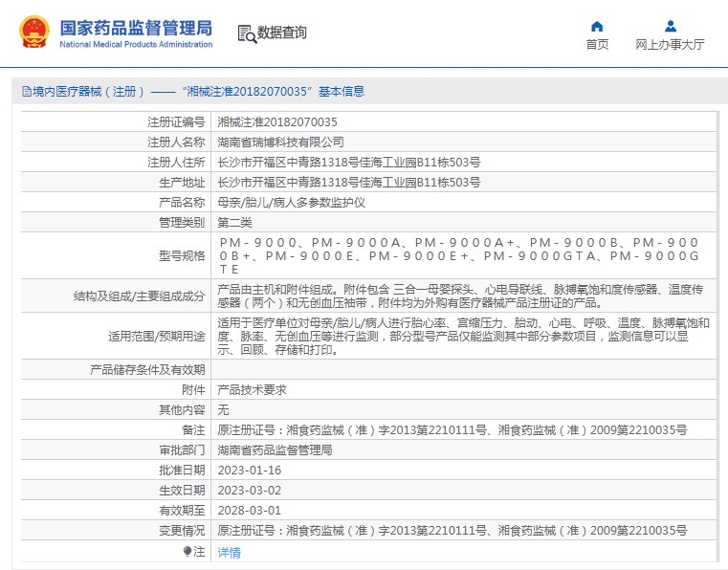Image resolution: width=728 pixels, height=570 pixels.
Task: Select the 产品由主机和附件组成 description
Action: point(460,296)
